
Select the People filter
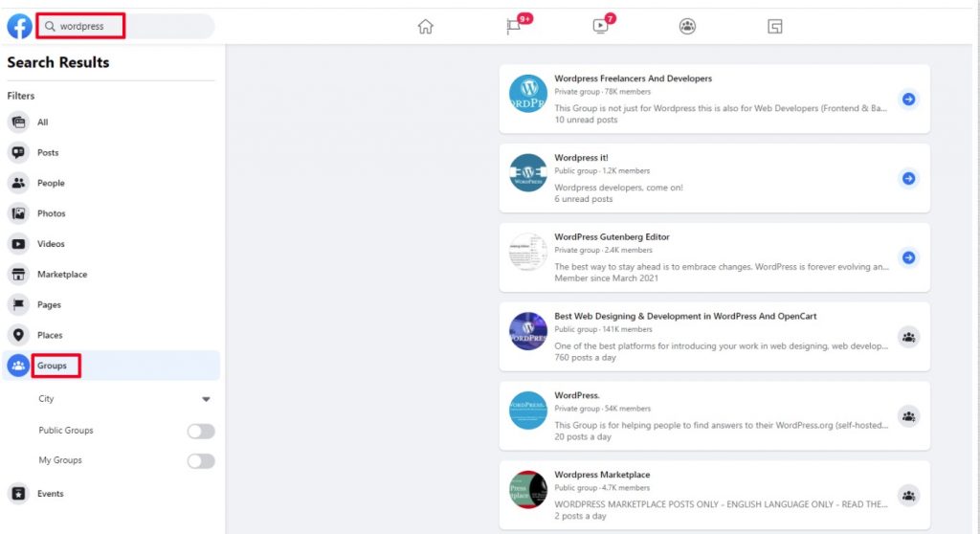coord(51,184)
